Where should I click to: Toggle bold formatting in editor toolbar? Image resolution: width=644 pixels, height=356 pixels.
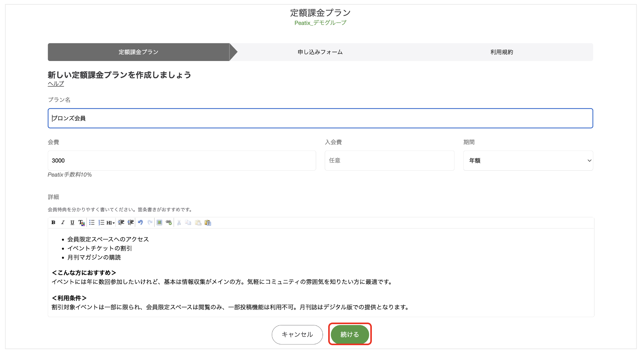click(53, 223)
